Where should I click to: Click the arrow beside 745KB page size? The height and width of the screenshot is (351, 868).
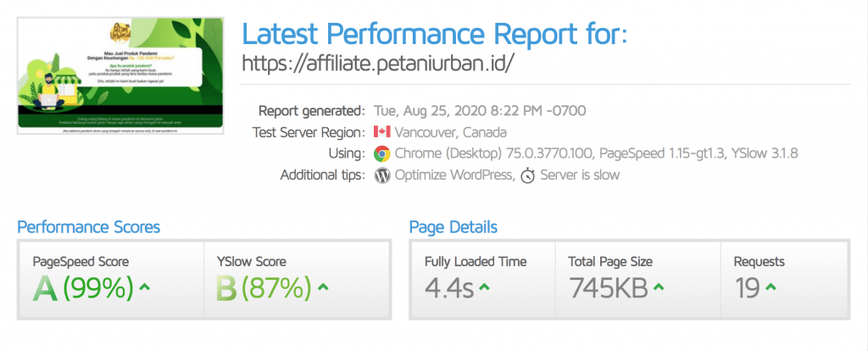659,287
